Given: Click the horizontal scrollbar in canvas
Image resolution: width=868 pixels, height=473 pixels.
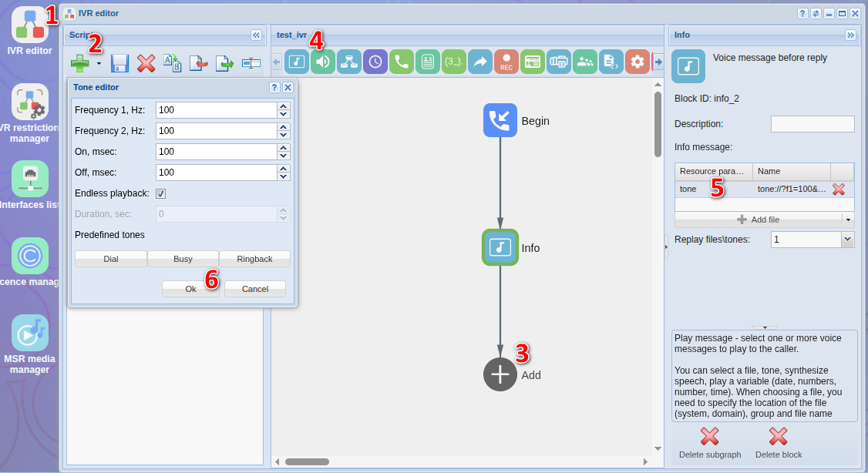Looking at the screenshot, I should (308, 461).
